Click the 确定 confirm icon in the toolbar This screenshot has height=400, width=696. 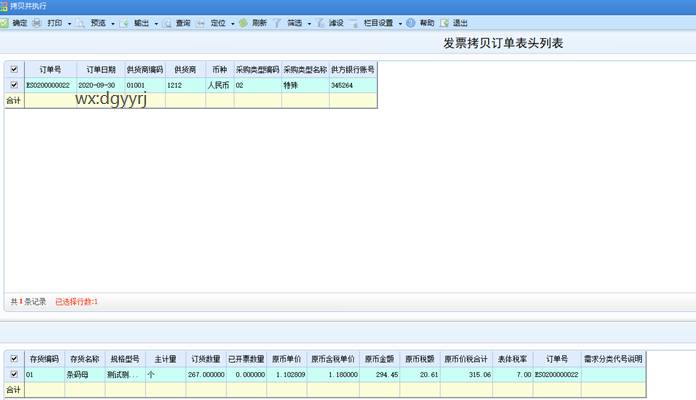[5, 22]
